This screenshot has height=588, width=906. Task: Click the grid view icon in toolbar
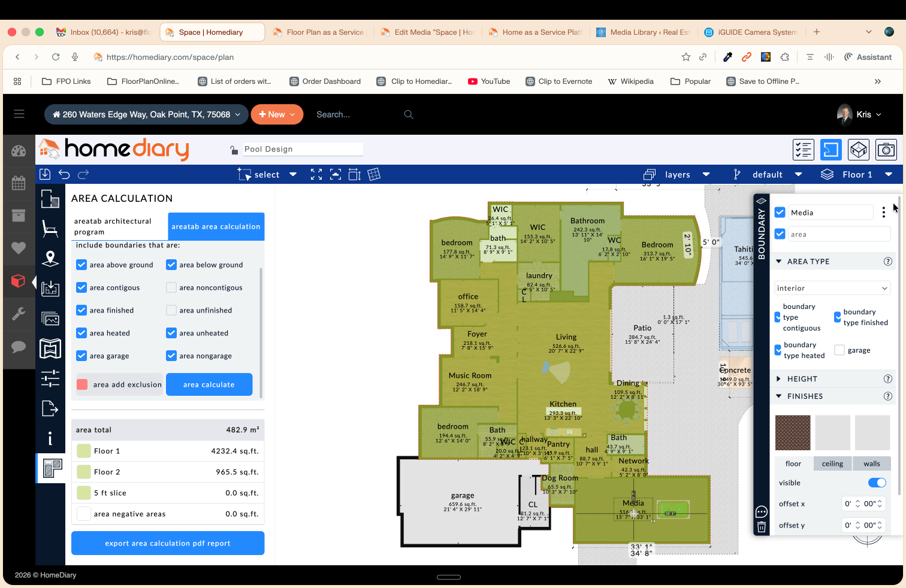click(x=374, y=174)
